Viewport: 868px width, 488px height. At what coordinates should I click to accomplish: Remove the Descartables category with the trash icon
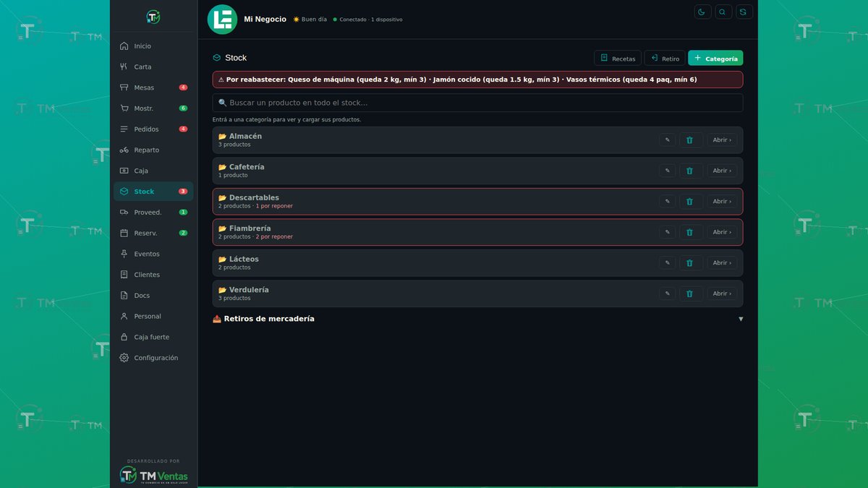[690, 202]
